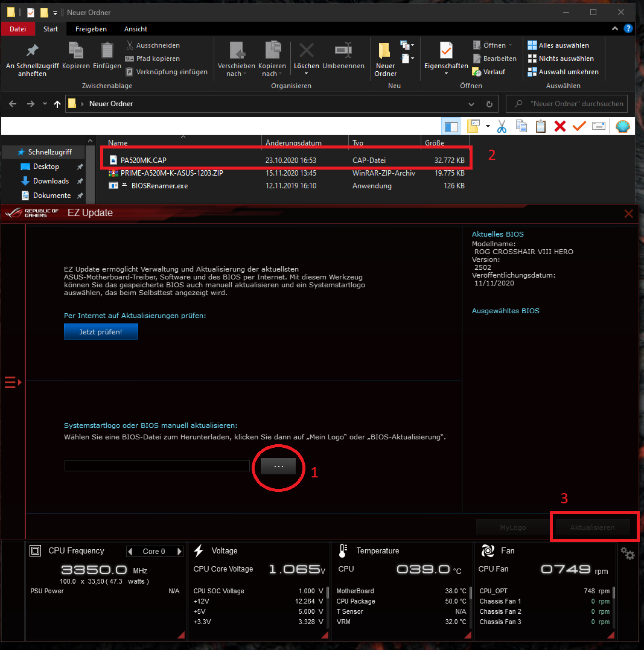Screen dimensions: 644x650
Task: Open the Kopieren nach dropdown
Action: [272, 60]
